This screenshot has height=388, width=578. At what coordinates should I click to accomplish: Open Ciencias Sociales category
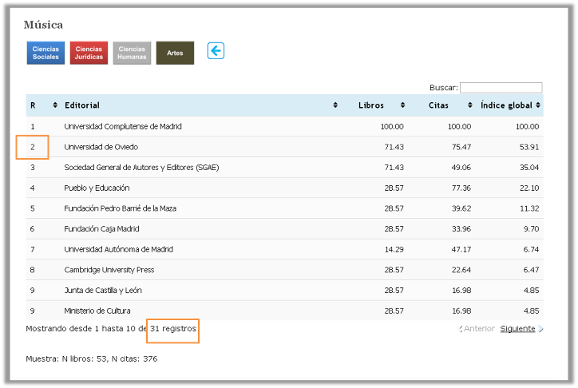(x=46, y=53)
